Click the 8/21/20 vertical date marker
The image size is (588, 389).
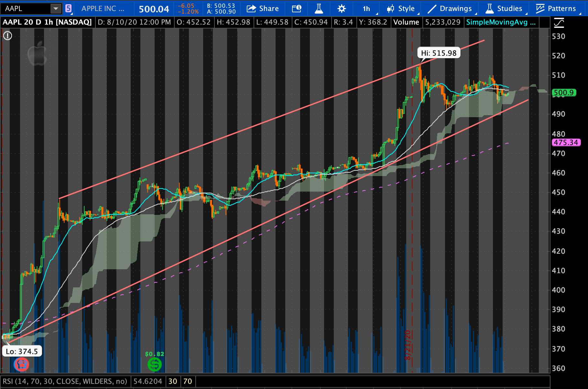point(408,345)
